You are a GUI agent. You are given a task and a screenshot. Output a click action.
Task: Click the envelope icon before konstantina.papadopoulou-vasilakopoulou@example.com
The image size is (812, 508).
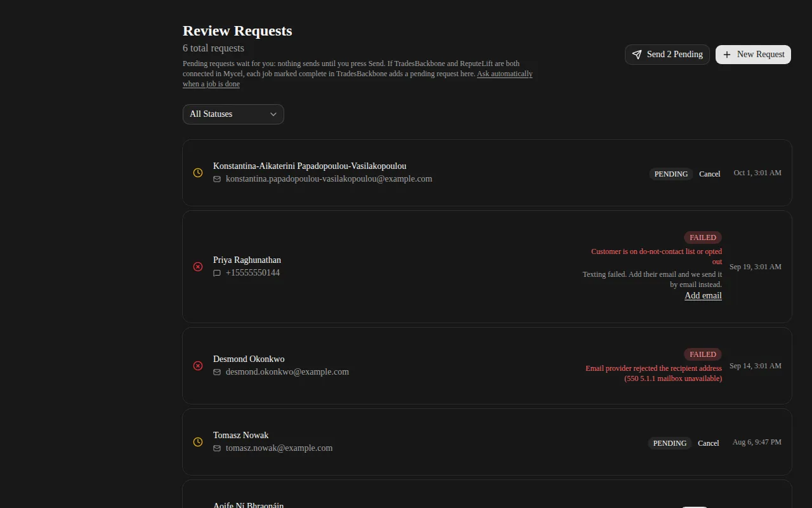click(x=217, y=179)
